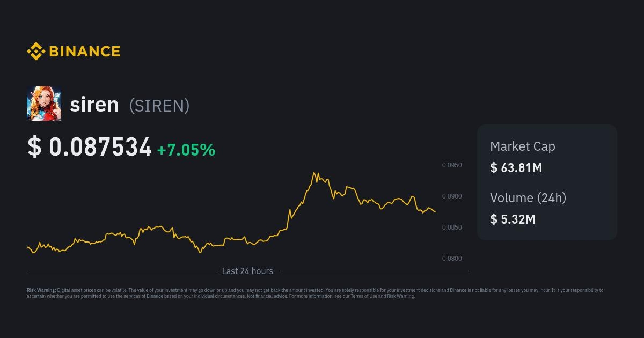The image size is (644, 338).
Task: Click the peak of the price chart line
Action: [x=314, y=173]
